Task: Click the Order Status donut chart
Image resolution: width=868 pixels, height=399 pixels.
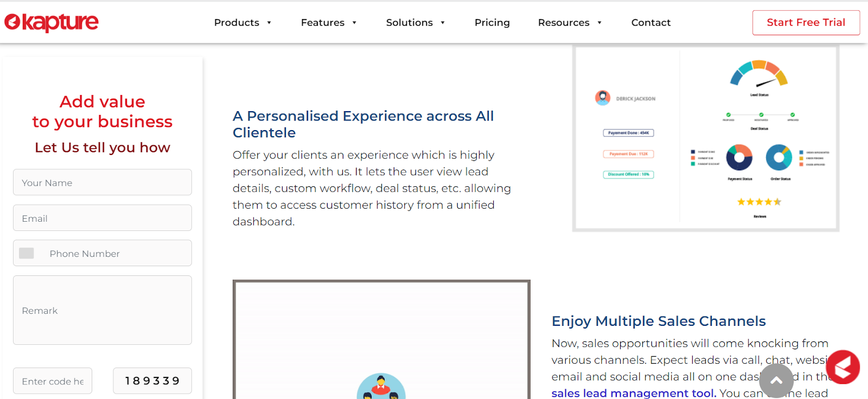Action: pyautogui.click(x=779, y=158)
